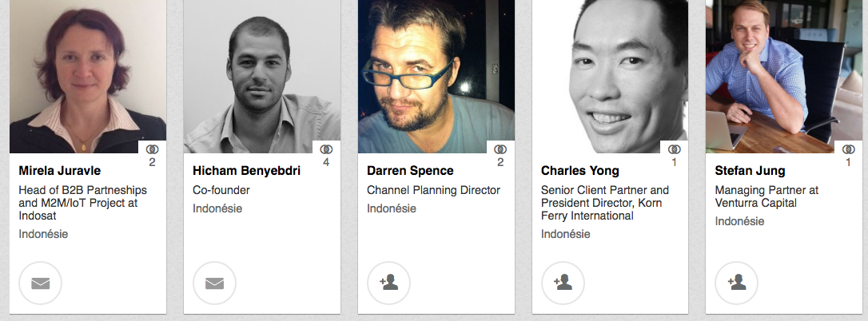Open Mirela Juravle's profile name link
The width and height of the screenshot is (868, 321).
click(x=60, y=171)
